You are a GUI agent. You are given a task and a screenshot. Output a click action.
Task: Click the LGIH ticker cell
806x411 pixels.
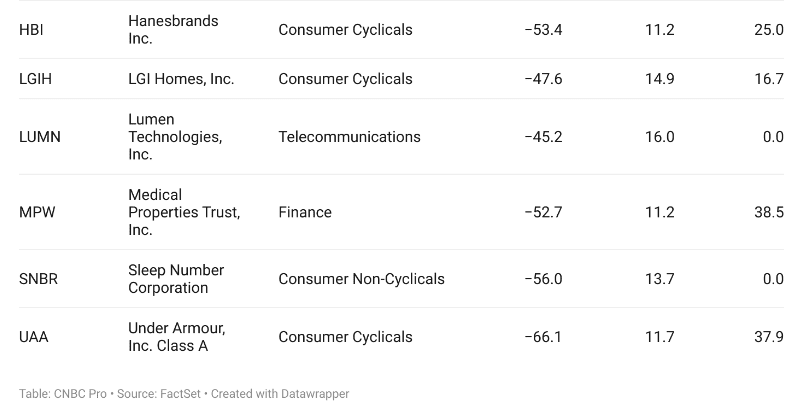click(x=35, y=79)
